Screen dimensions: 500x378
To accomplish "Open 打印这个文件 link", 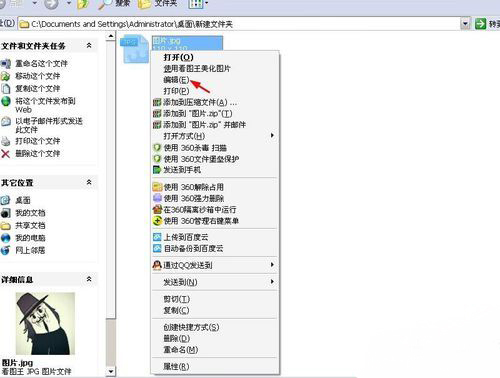I will pyautogui.click(x=38, y=141).
